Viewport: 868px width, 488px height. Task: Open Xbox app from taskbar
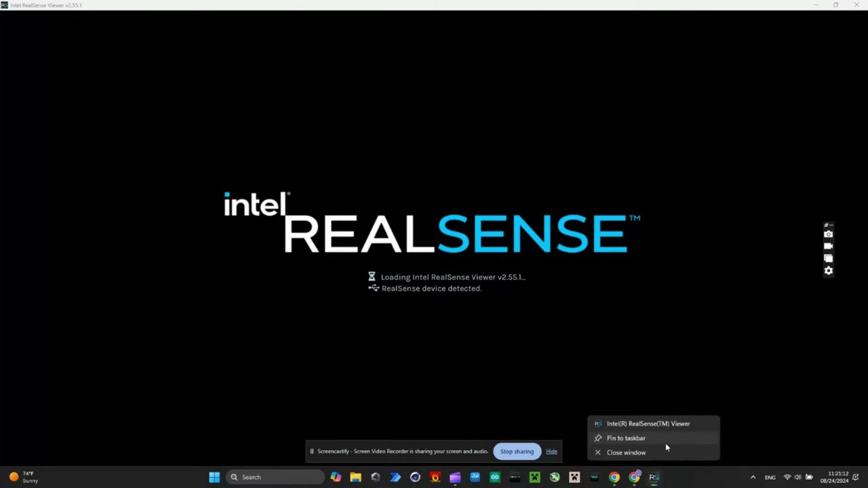pos(555,477)
